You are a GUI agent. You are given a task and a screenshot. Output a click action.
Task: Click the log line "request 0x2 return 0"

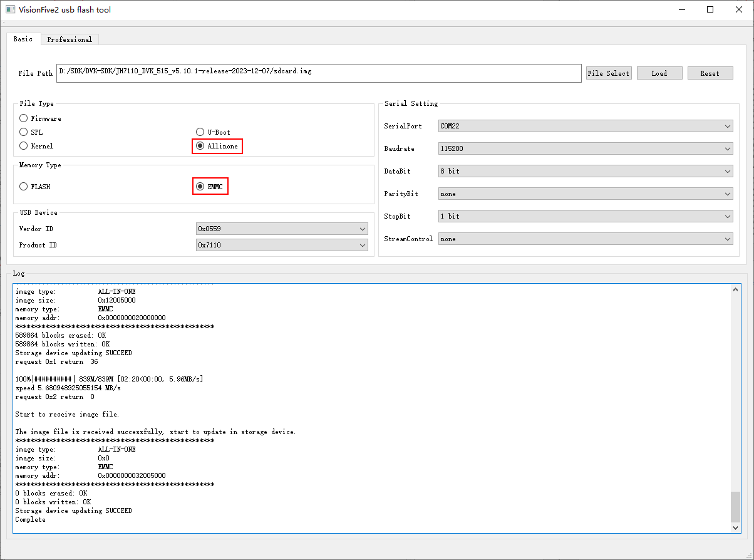55,397
